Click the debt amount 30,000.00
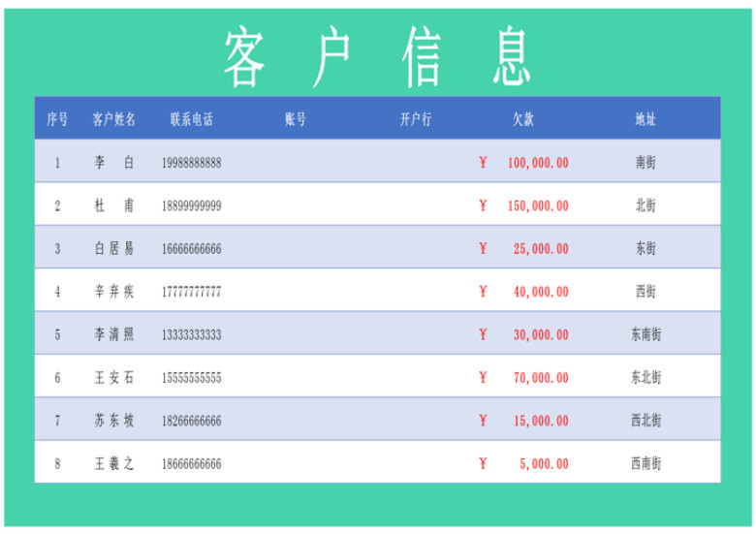 [x=541, y=335]
